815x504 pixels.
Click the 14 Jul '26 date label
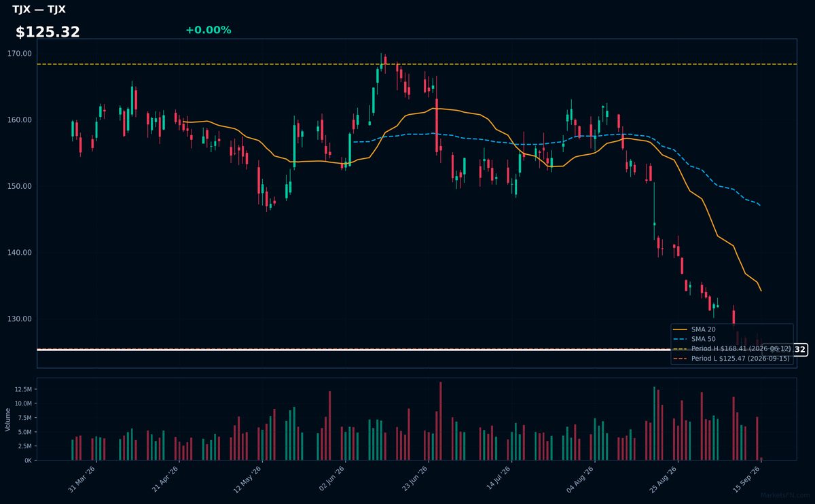click(x=497, y=480)
